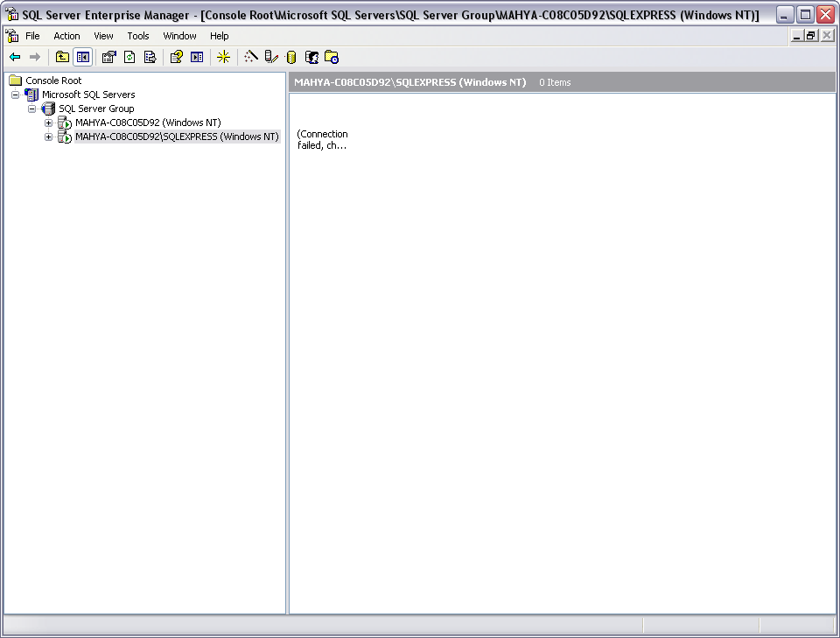Viewport: 840px width, 638px height.
Task: Click the New Job folder-clock icon
Action: [x=332, y=57]
